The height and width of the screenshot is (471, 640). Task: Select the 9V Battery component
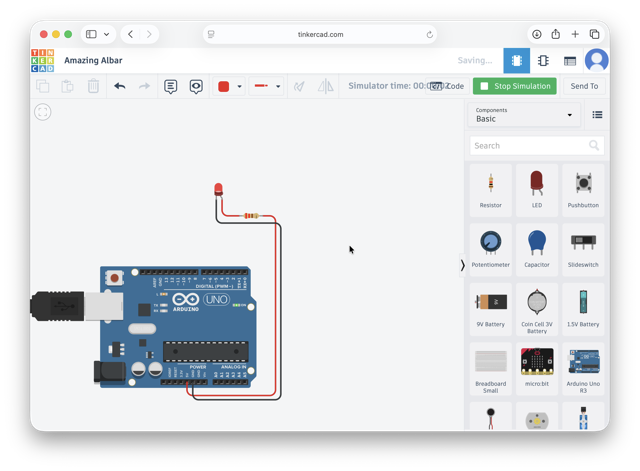tap(491, 309)
